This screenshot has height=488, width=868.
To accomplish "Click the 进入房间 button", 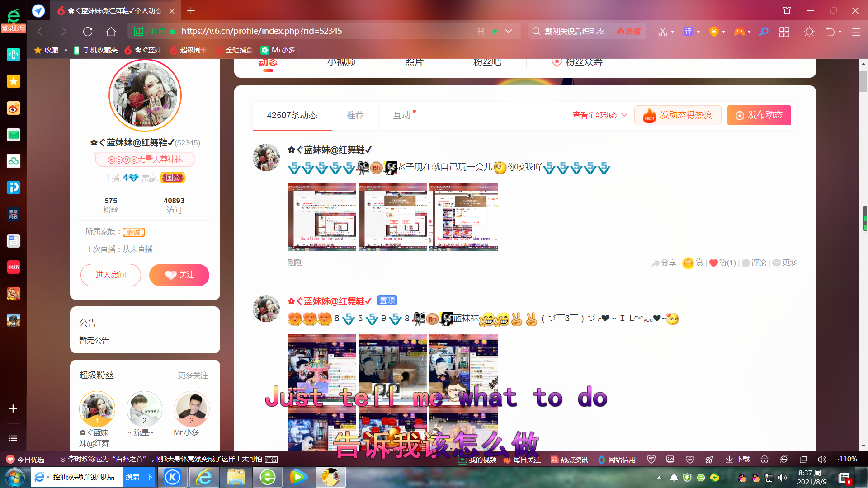I will 111,275.
